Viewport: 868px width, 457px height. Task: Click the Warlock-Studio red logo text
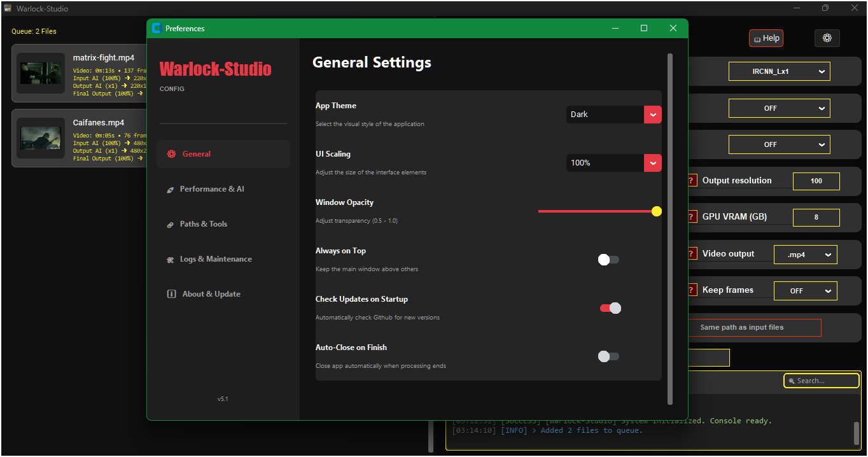point(215,69)
